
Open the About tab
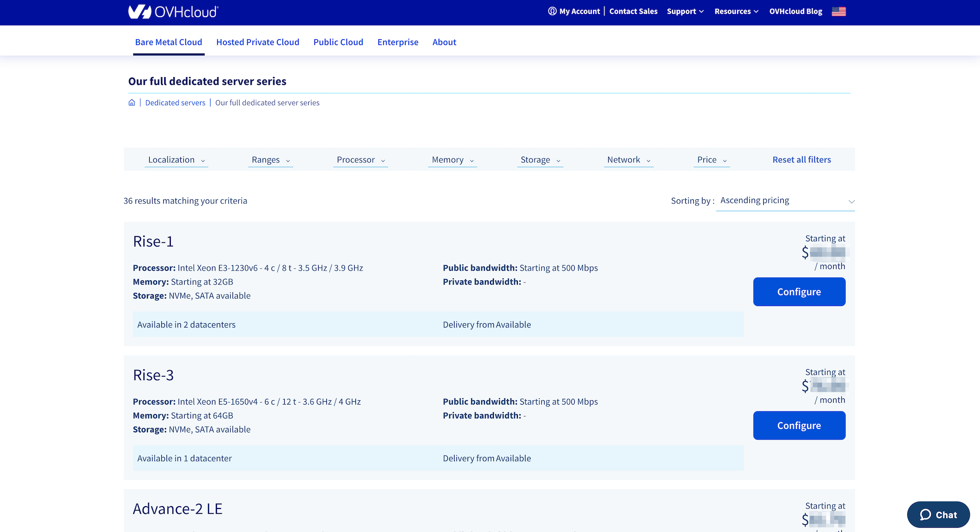point(444,42)
